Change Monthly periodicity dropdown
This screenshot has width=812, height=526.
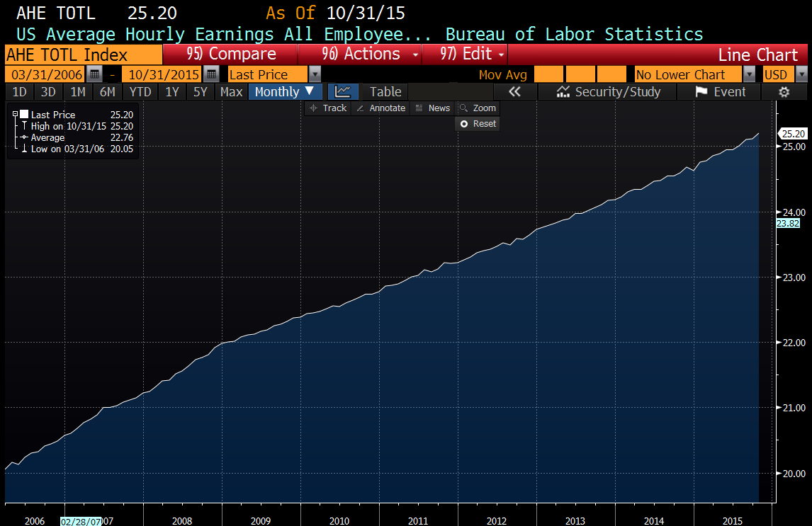point(284,91)
